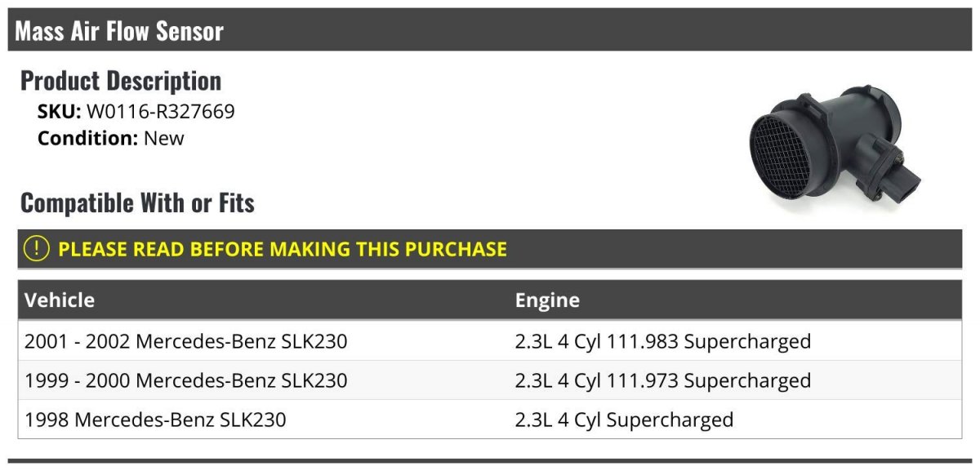Click the 111.973 Supercharged engine cell
Screen dimensions: 980x471
663,380
